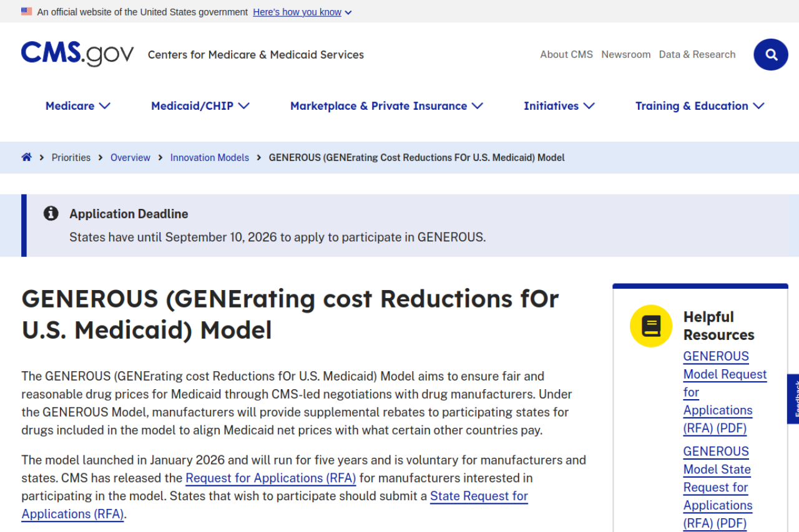Click the yellow Helpful Resources book icon
The image size is (799, 532).
650,326
